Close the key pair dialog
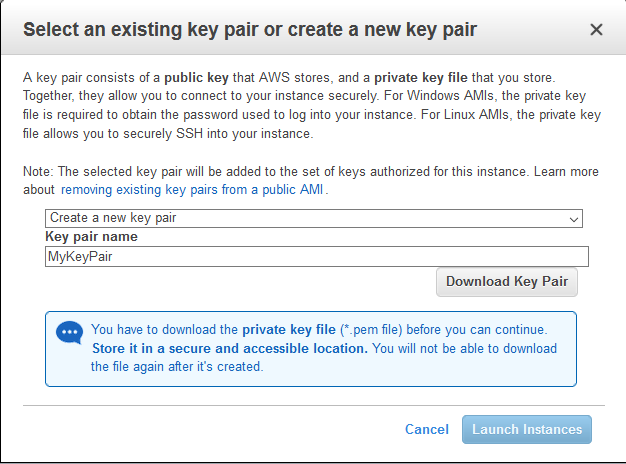Image resolution: width=626 pixels, height=464 pixels. [597, 29]
